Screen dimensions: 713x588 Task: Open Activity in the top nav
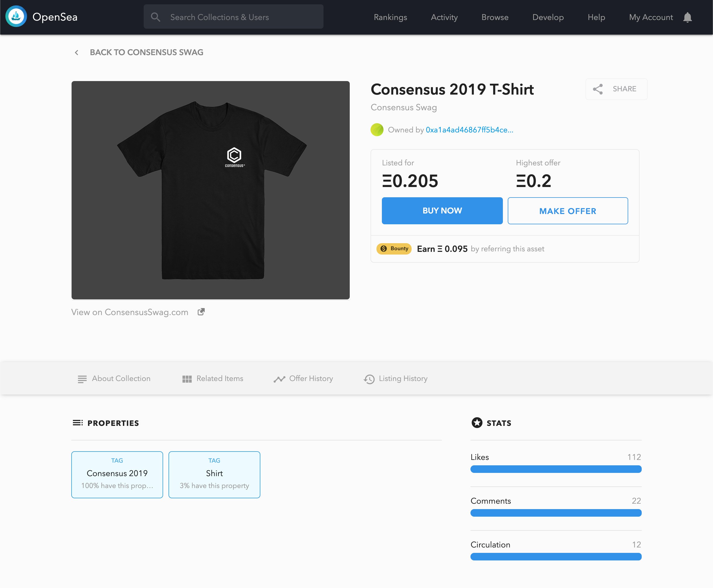pyautogui.click(x=444, y=17)
